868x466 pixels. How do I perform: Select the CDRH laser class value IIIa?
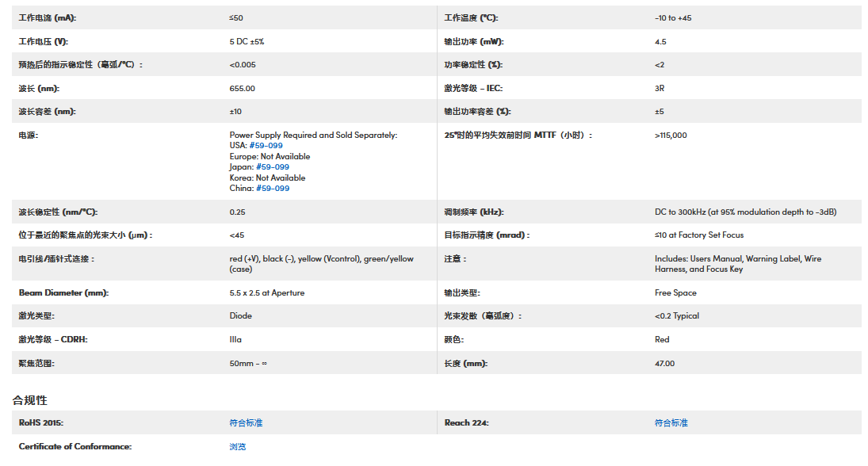coord(235,340)
